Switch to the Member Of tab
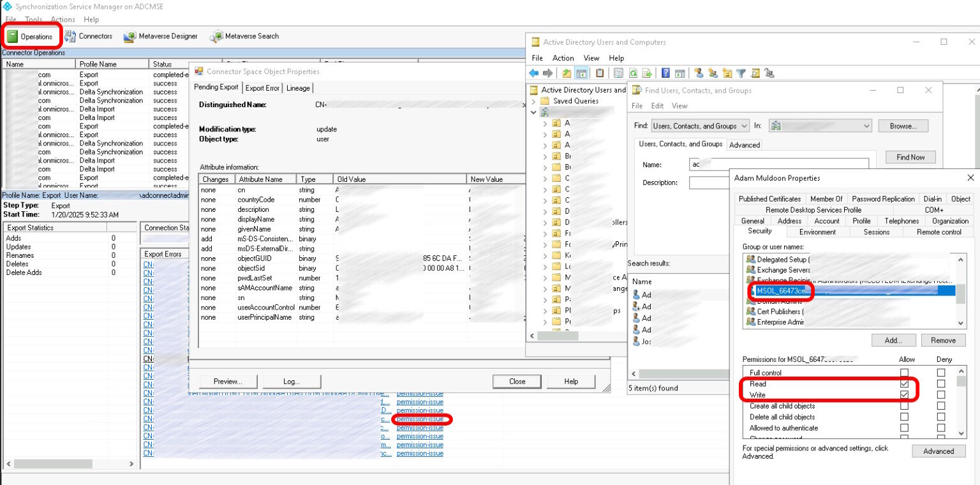This screenshot has height=485, width=980. (826, 198)
